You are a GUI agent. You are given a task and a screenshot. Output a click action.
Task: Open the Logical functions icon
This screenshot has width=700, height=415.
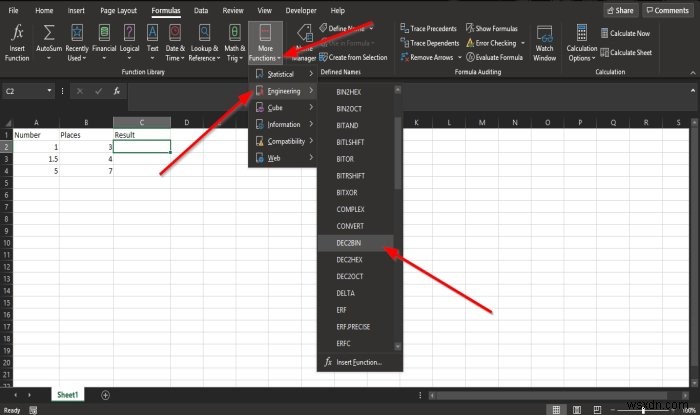129,32
